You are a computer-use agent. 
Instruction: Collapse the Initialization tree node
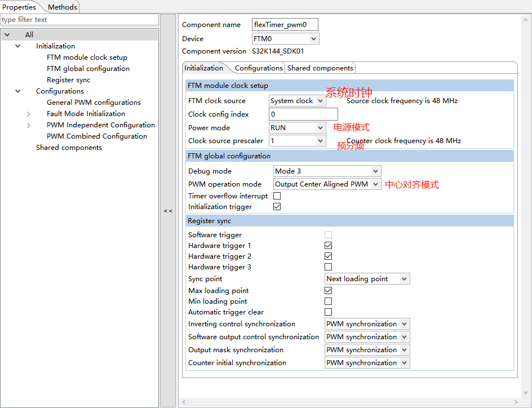coord(18,46)
